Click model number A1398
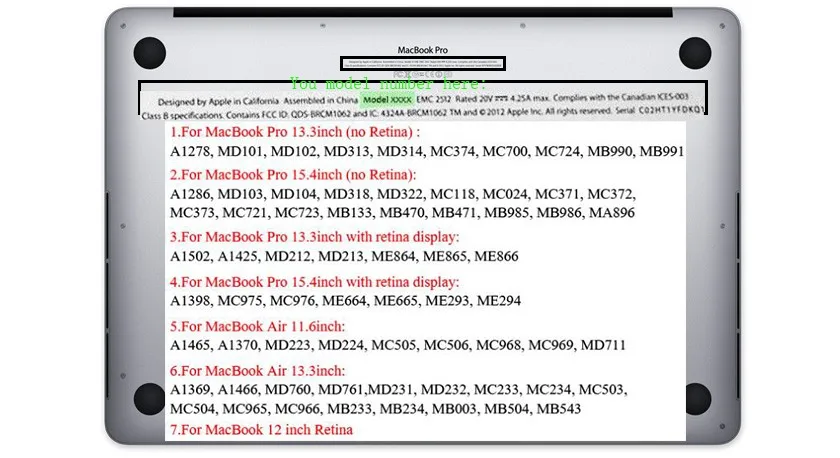Viewport: 840px width, 458px height. tap(190, 301)
